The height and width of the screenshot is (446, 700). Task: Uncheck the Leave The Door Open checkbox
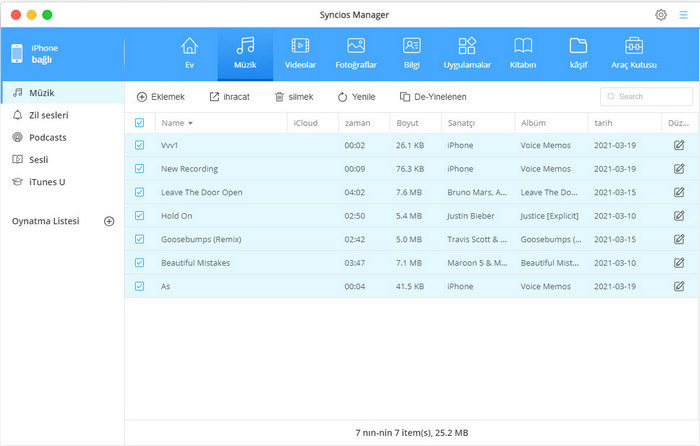139,192
